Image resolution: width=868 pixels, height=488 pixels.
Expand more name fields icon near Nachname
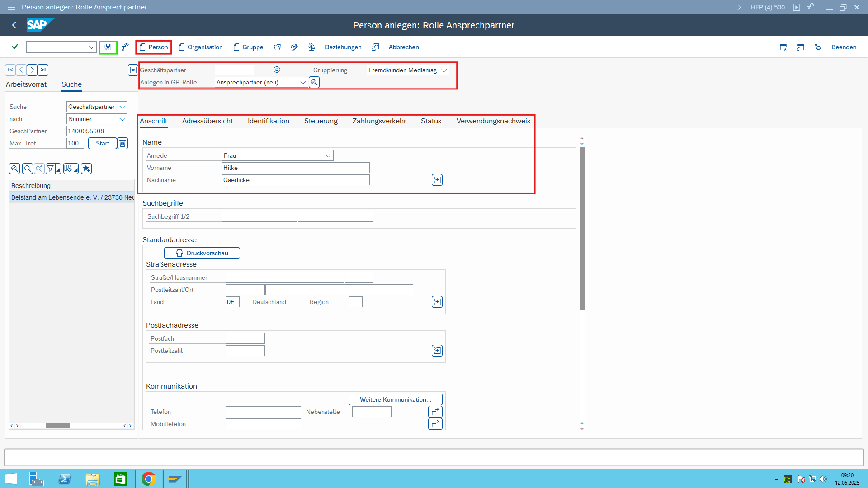coord(437,180)
